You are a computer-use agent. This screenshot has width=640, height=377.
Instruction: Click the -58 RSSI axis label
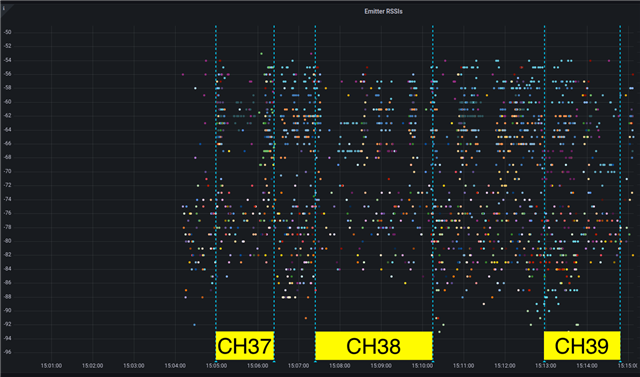(x=7, y=88)
